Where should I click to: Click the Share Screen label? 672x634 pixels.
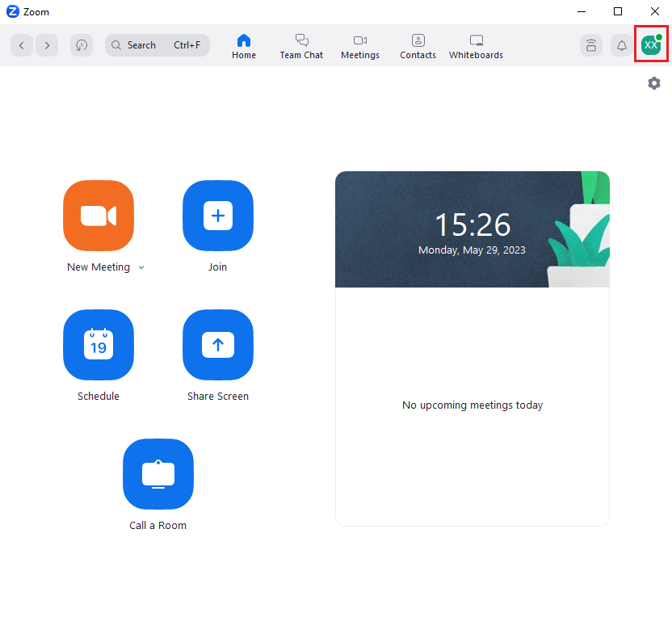point(218,396)
